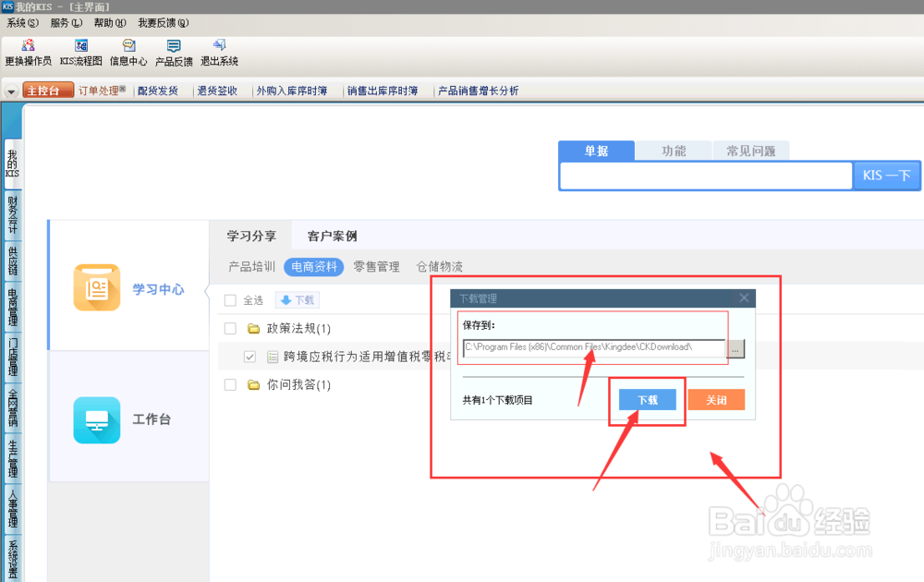Click the KIS search input field

tap(705, 176)
